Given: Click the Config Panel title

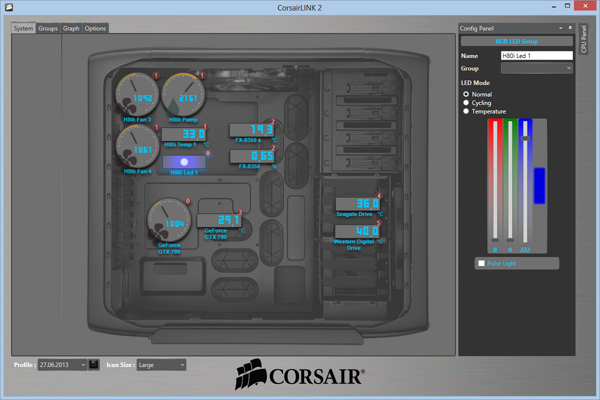Looking at the screenshot, I should click(477, 28).
